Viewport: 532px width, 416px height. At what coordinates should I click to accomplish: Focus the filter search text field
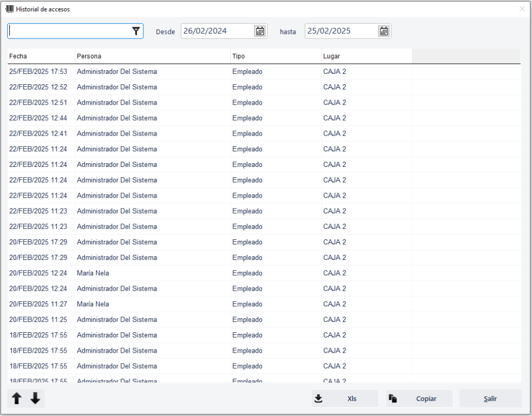coord(69,31)
